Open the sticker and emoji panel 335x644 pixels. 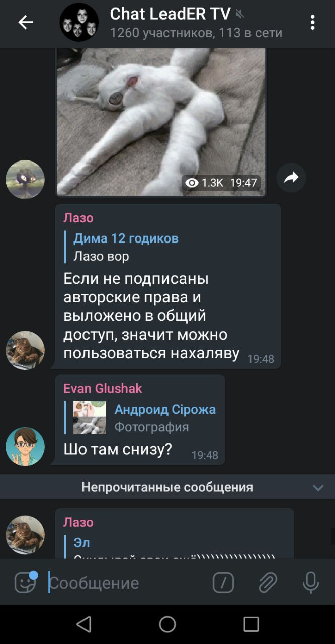26,582
